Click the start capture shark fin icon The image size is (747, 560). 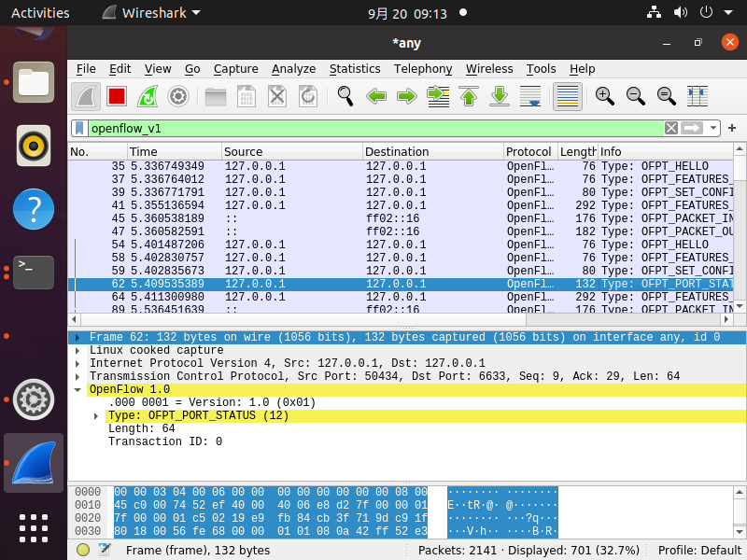tap(86, 97)
